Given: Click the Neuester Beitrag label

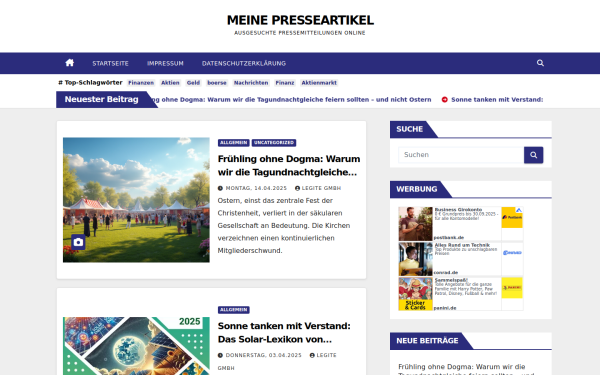Looking at the screenshot, I should [101, 99].
